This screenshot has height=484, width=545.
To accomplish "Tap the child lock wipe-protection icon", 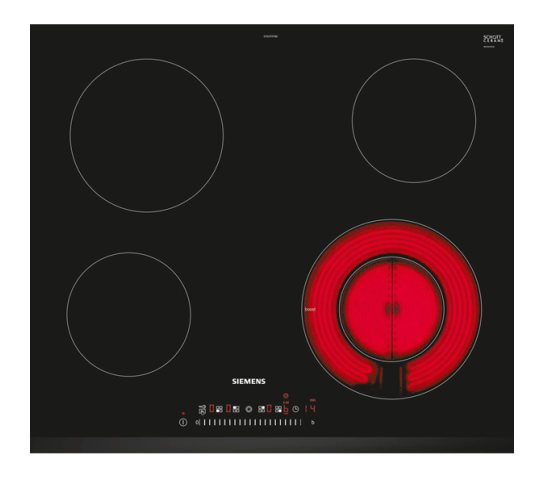I will [202, 409].
